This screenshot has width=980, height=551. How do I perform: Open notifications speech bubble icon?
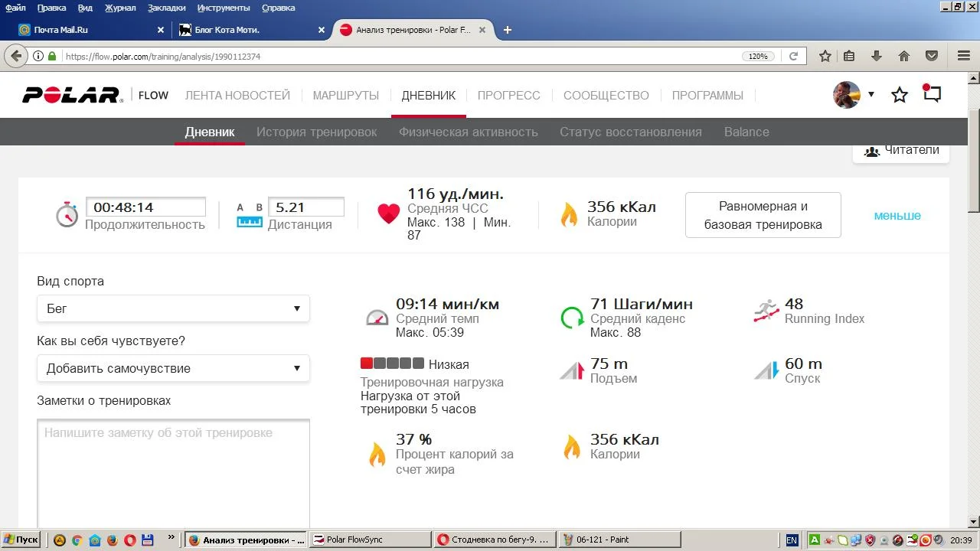click(x=932, y=95)
